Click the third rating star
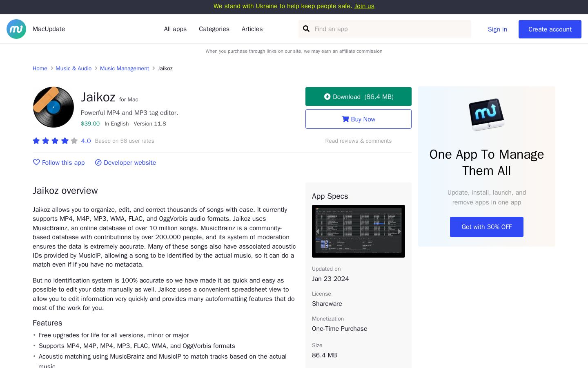The height and width of the screenshot is (368, 588). pos(55,141)
